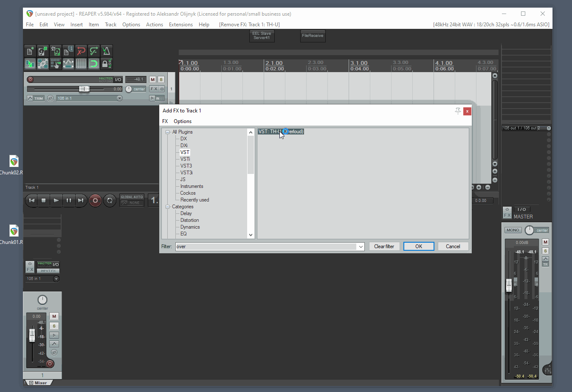
Task: Open Project Settings info icon
Action: 68,51
